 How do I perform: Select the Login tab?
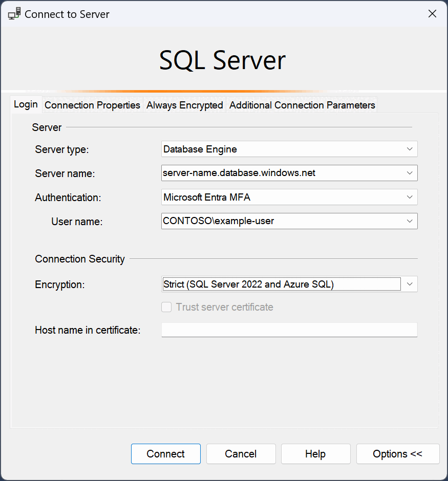click(x=26, y=104)
